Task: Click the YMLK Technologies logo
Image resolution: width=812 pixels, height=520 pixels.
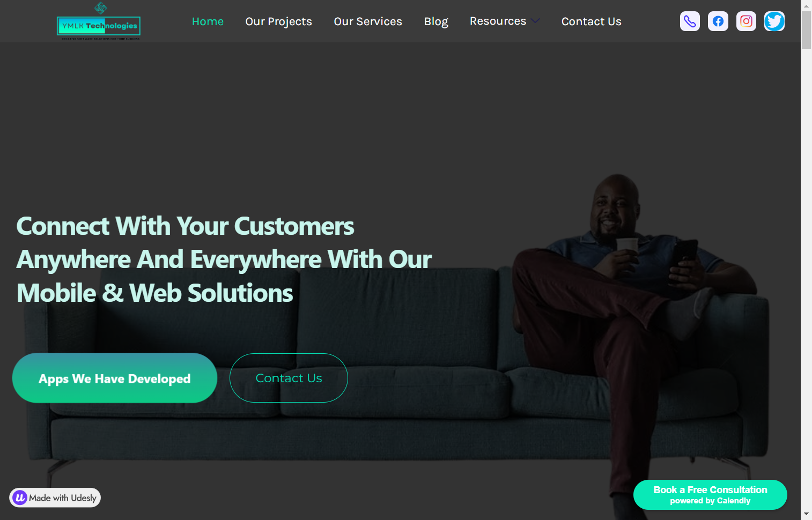Action: pos(99,22)
